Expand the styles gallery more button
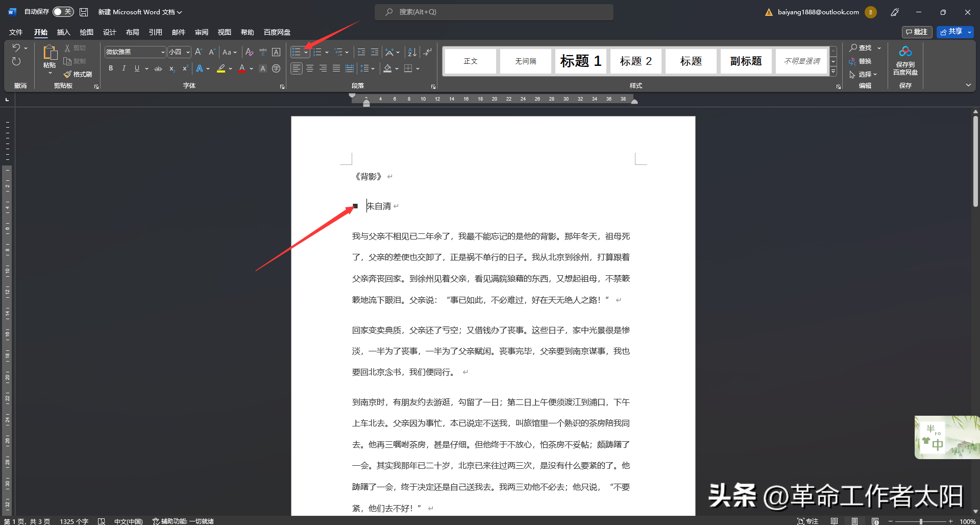The width and height of the screenshot is (980, 525). point(834,71)
